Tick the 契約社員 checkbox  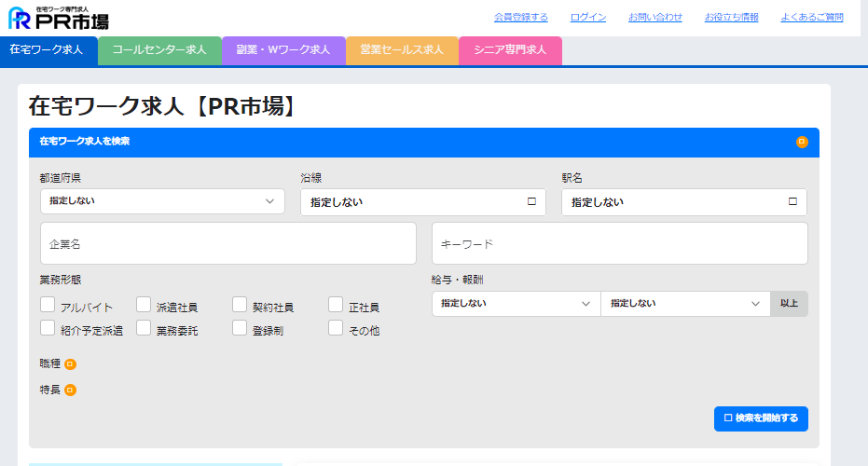[x=240, y=305]
